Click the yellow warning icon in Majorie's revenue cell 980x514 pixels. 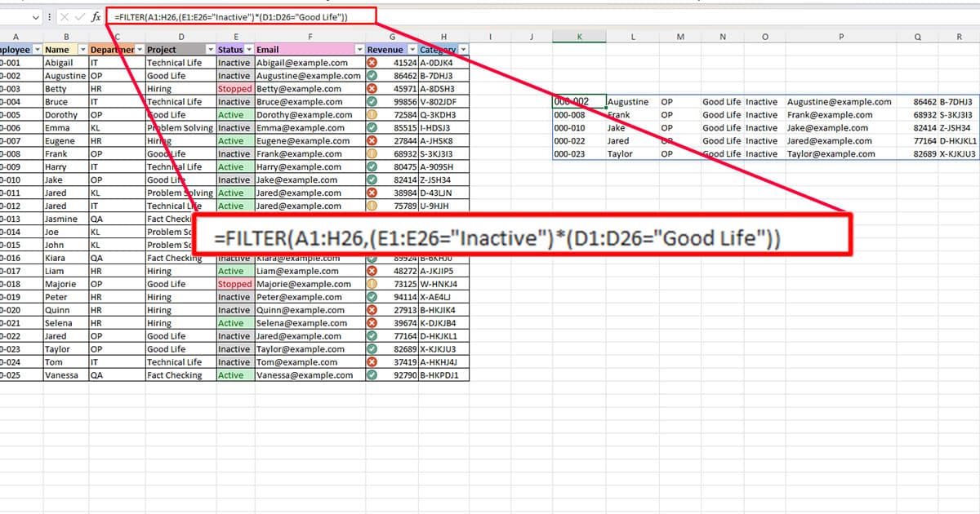coord(373,283)
